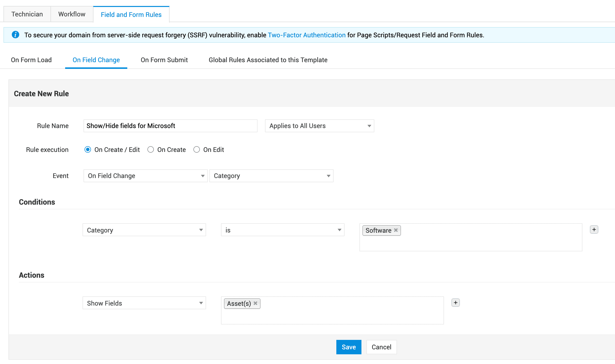The height and width of the screenshot is (364, 615).
Task: Remove the Software tag from the condition
Action: [396, 230]
